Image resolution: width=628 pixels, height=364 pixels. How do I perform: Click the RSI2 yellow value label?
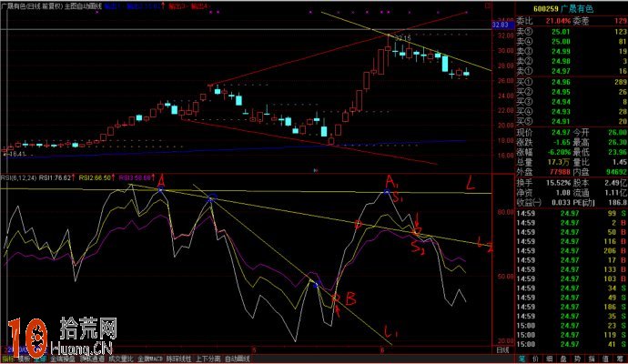(x=96, y=177)
